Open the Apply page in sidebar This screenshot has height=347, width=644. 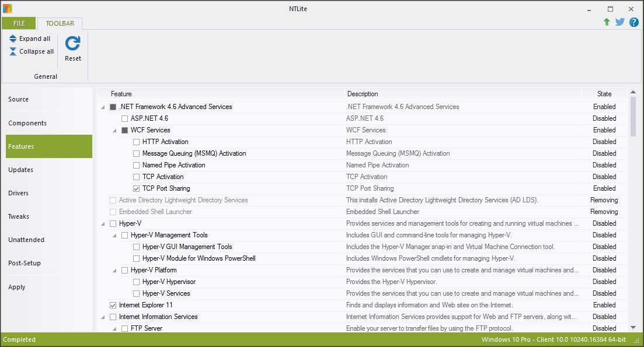point(17,287)
